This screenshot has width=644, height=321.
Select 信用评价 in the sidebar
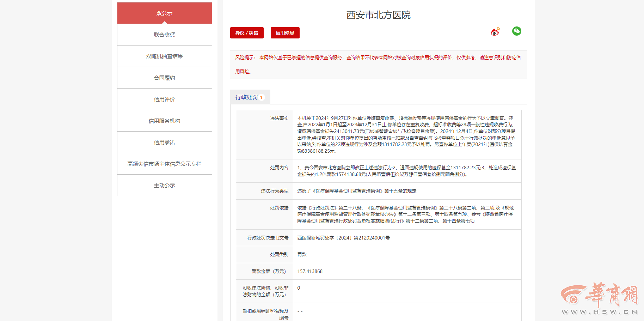pos(165,99)
